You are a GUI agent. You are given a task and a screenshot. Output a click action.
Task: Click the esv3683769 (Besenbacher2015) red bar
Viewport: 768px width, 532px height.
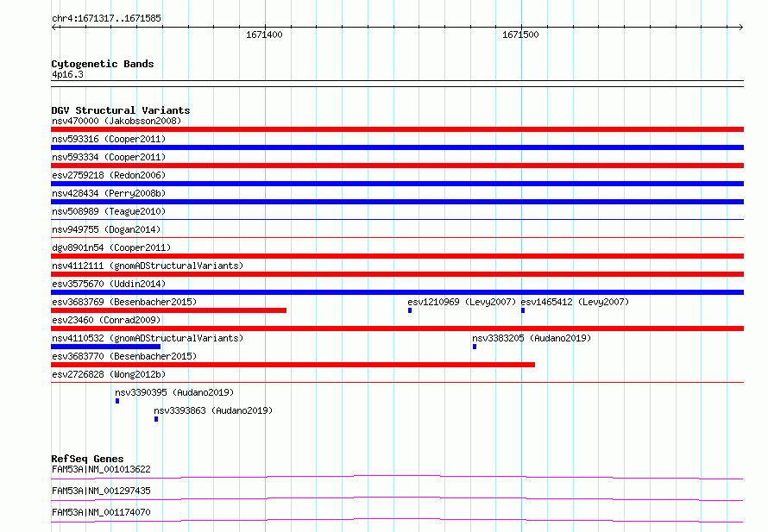click(x=168, y=310)
